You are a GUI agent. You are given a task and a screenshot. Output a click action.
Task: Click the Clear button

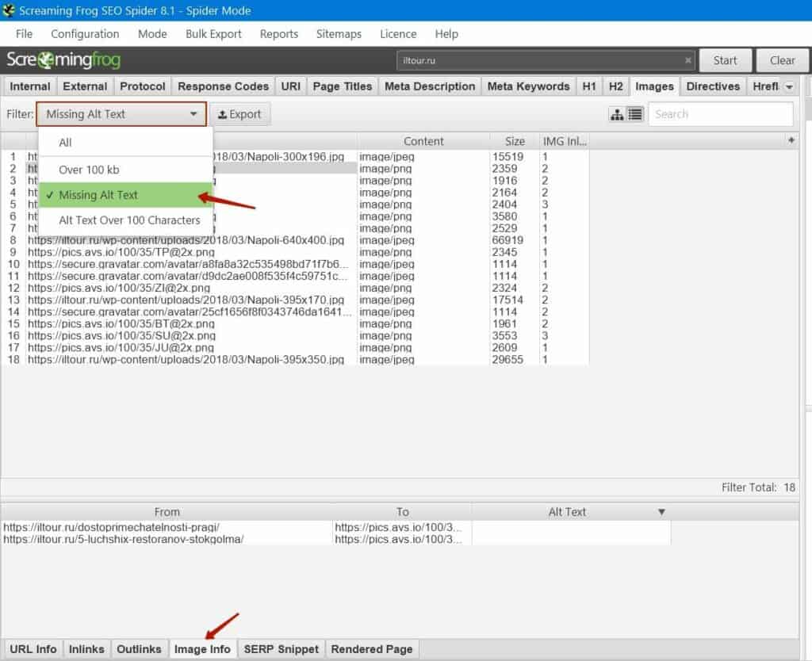tap(782, 60)
